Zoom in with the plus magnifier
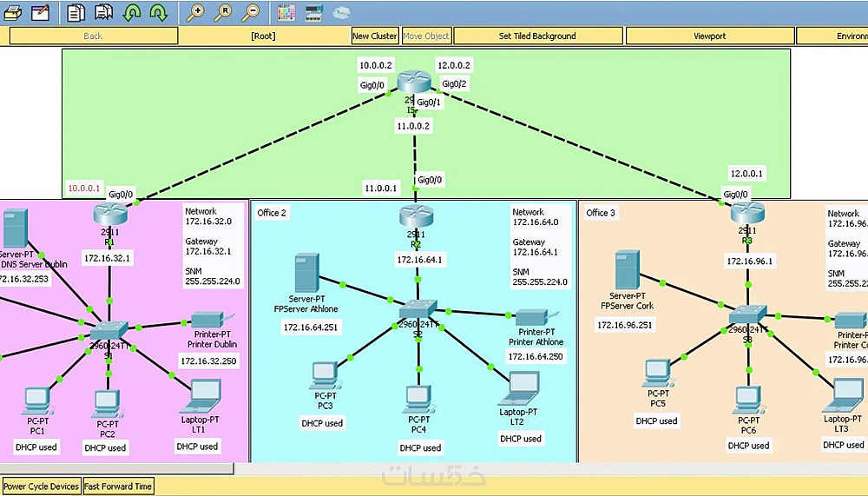Screen dimensions: 868x496 [194, 12]
